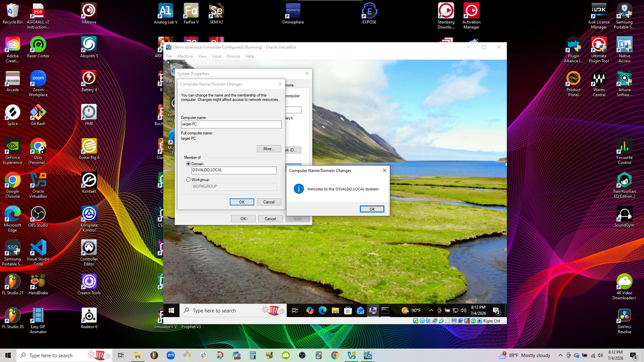
Task: Click VirtualBox optical disk status icon
Action: tap(422, 321)
